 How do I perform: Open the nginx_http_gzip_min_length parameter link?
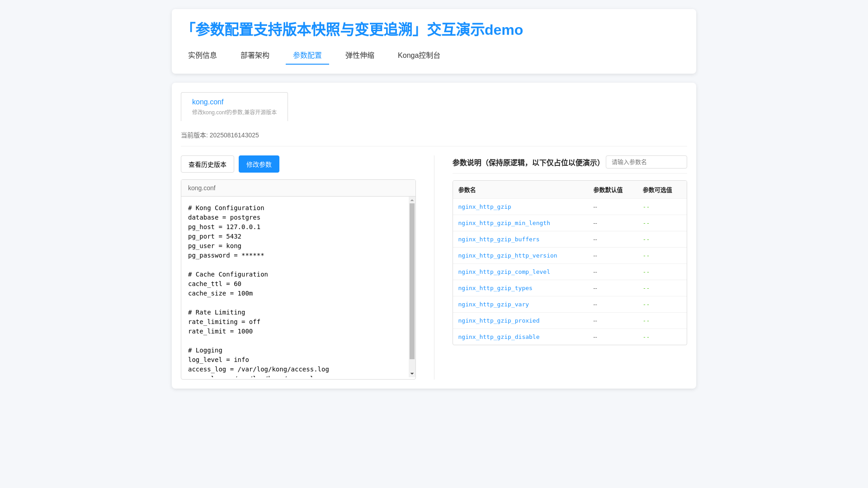point(504,223)
